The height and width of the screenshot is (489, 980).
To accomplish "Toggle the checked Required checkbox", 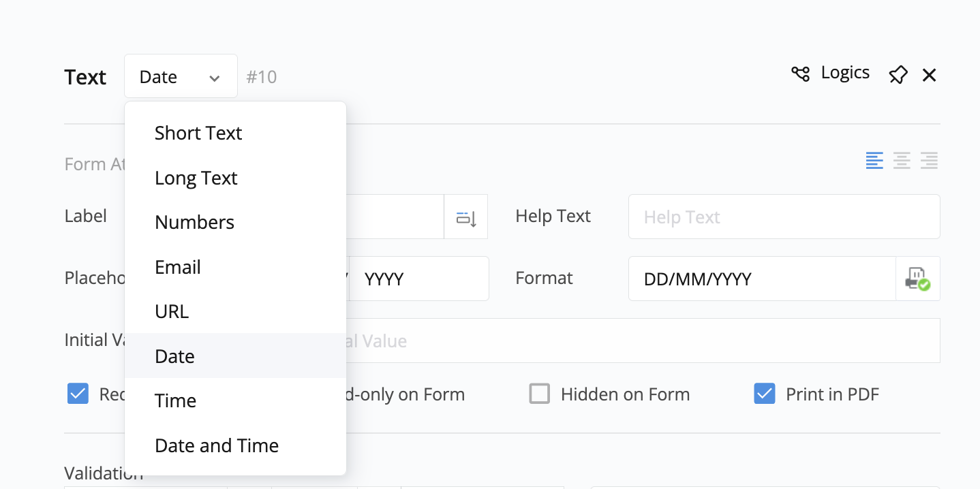I will (78, 394).
